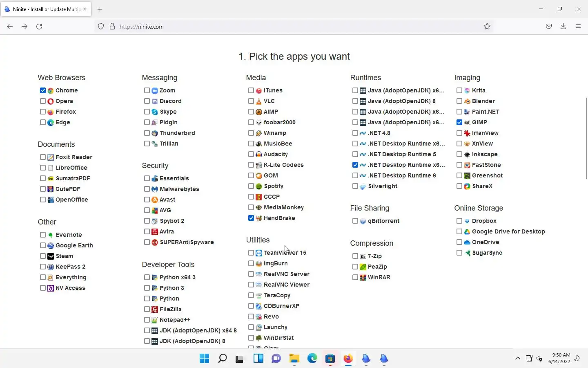This screenshot has width=588, height=368.
Task: Click the .NET Desktop Runtime 6 label
Action: [x=402, y=175]
